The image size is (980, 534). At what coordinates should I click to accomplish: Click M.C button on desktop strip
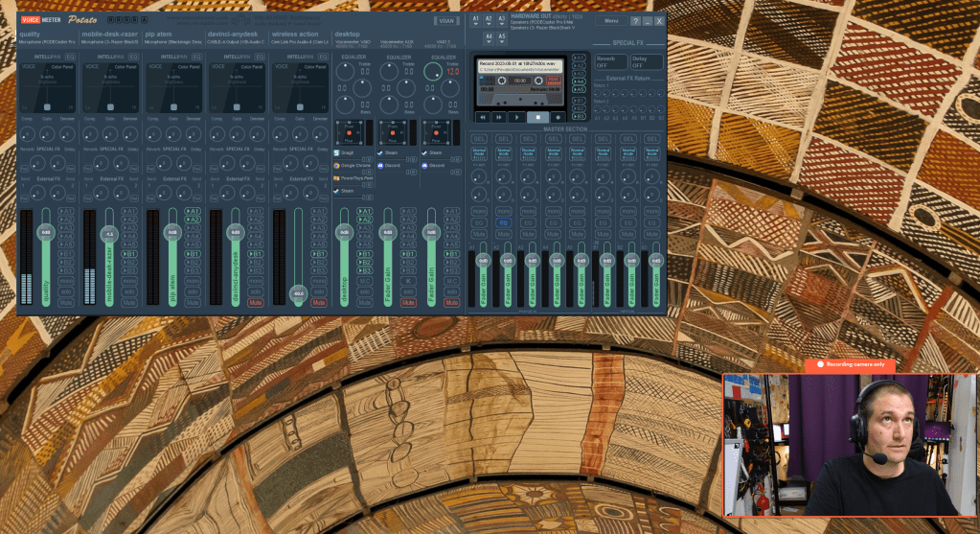click(365, 282)
